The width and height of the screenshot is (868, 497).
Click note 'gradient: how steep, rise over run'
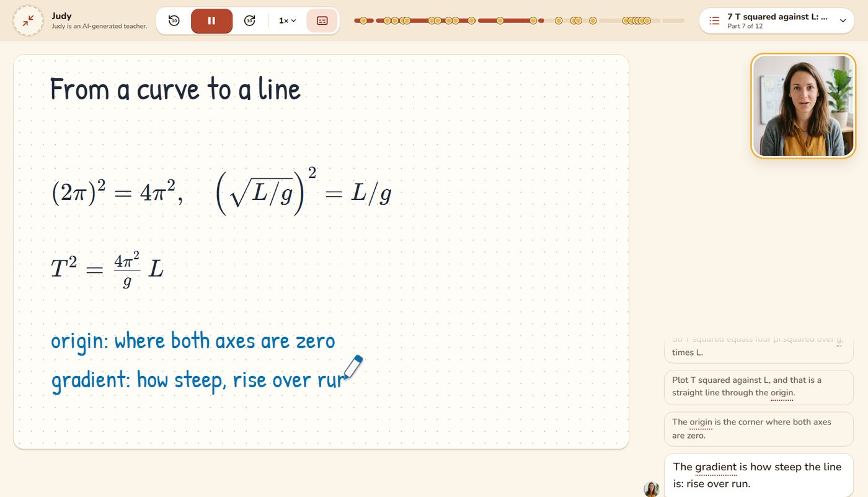(198, 379)
